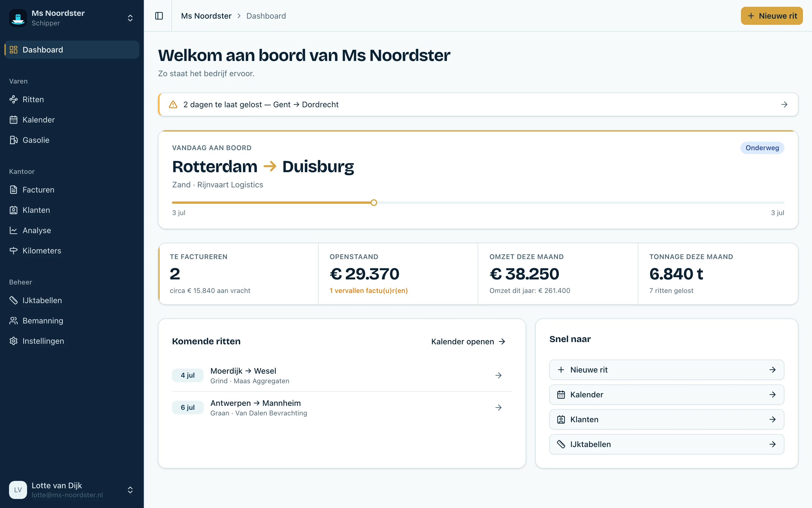The image size is (812, 508).
Task: Click the Nieuwe rit button in header
Action: pos(772,16)
